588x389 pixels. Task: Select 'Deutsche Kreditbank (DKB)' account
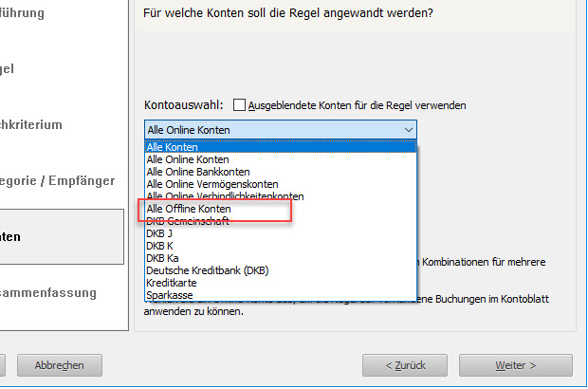[281, 270]
